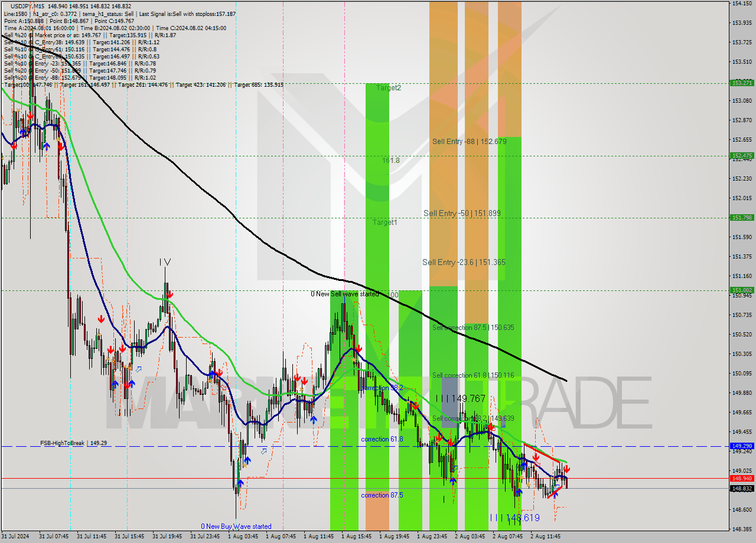Select the 'I V' wave label above peak

click(x=165, y=261)
